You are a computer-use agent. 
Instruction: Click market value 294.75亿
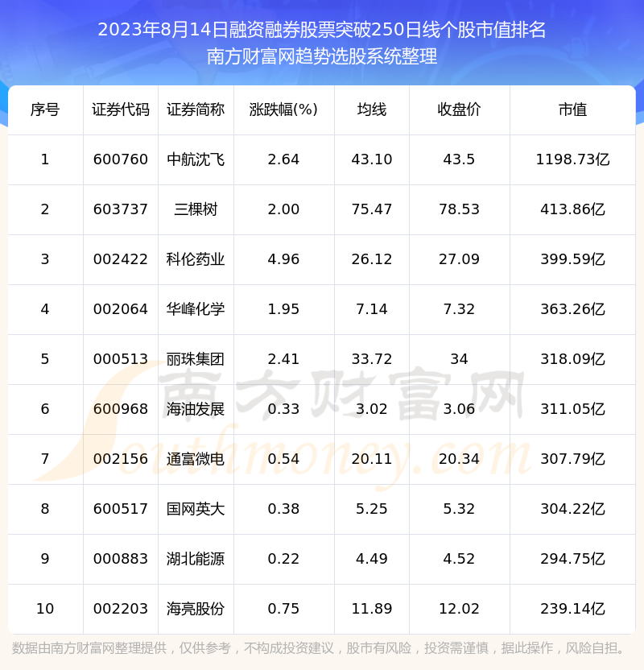click(x=572, y=559)
